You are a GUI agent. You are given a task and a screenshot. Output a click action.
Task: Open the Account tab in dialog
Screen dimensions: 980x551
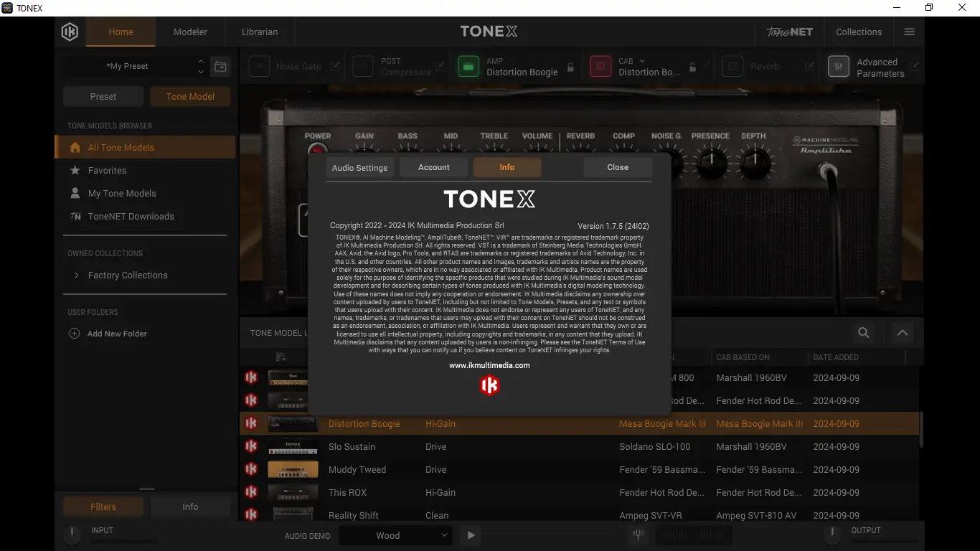(434, 167)
